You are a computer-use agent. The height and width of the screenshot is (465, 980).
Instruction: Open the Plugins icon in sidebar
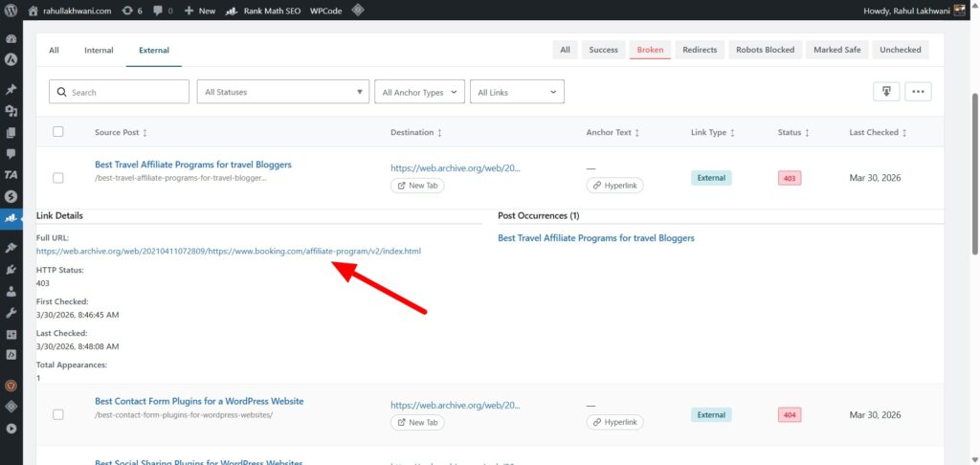pyautogui.click(x=11, y=269)
